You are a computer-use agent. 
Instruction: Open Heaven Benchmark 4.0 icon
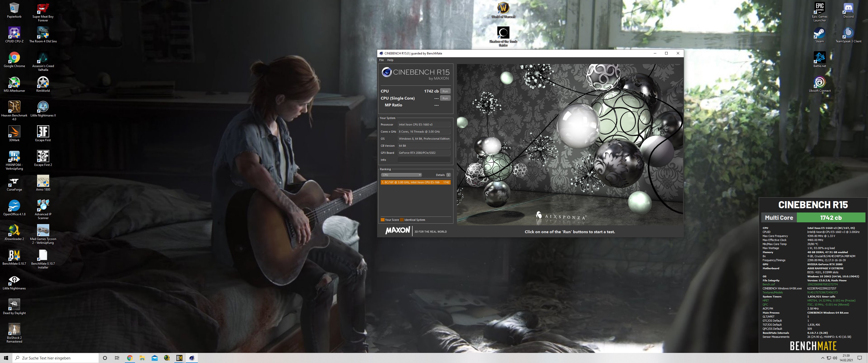point(14,110)
